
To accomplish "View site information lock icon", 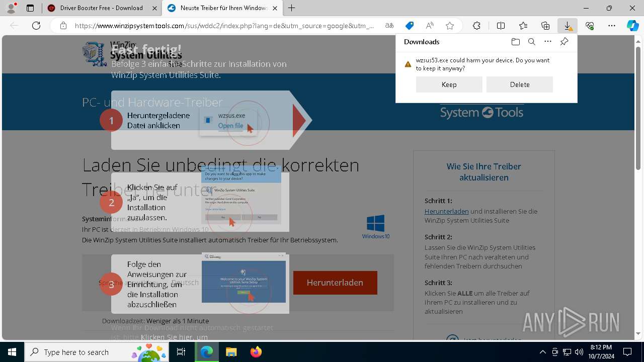I will pos(63,26).
